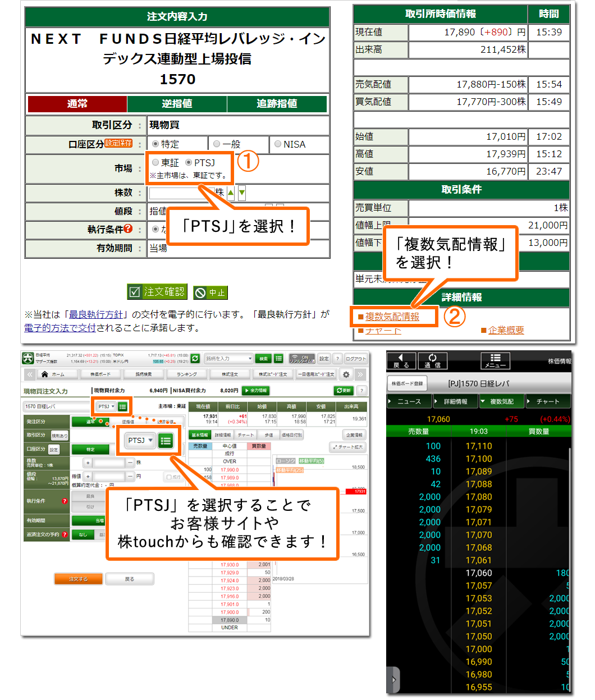
Task: Click the minus button in the 値段 row
Action: 130,476
